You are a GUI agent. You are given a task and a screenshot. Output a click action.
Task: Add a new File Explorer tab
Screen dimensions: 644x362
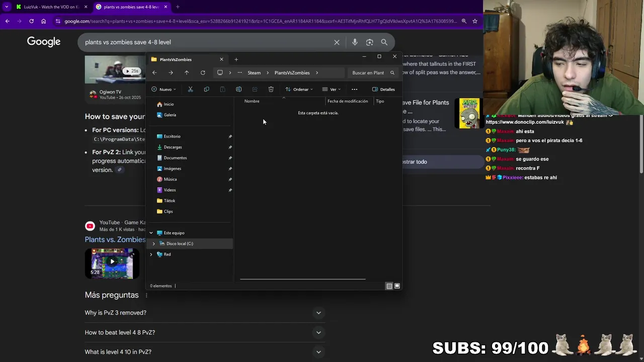236,59
